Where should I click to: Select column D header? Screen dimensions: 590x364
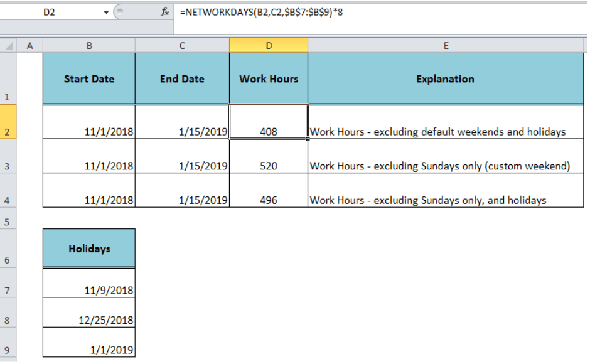coord(269,45)
